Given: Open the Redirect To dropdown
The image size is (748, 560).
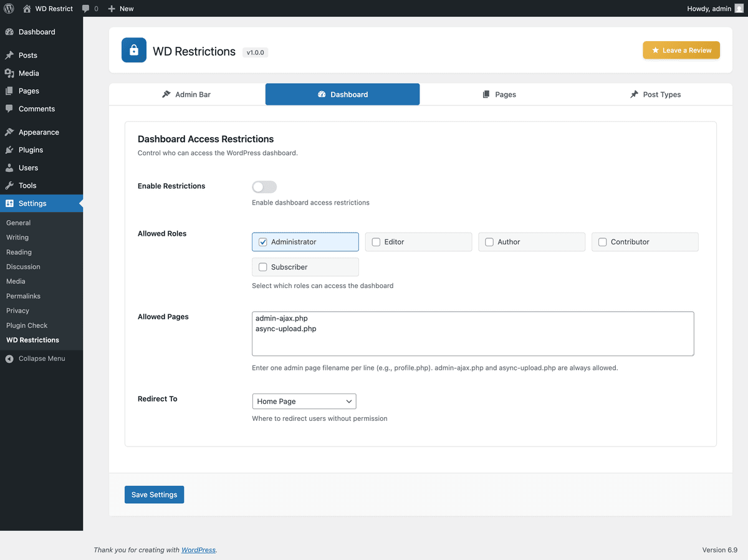Looking at the screenshot, I should click(x=304, y=401).
